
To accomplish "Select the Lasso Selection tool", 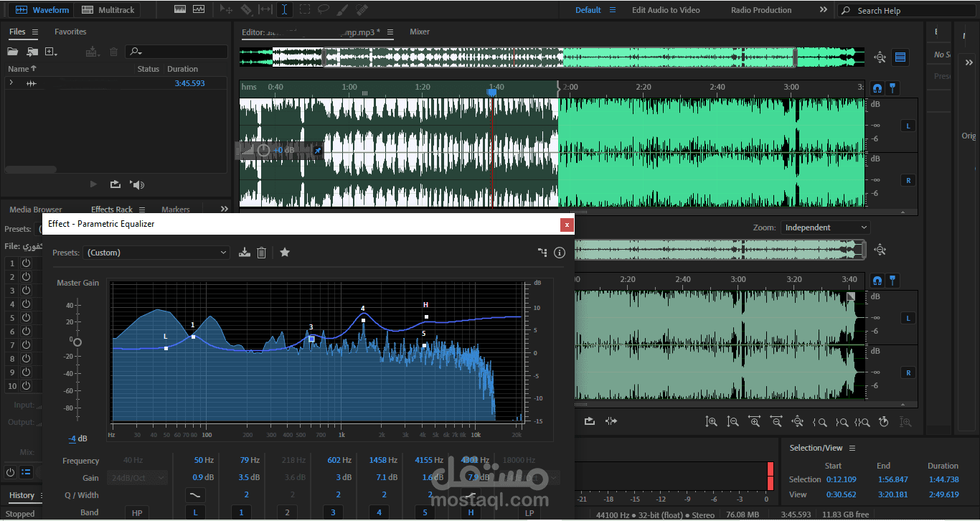I will 324,9.
